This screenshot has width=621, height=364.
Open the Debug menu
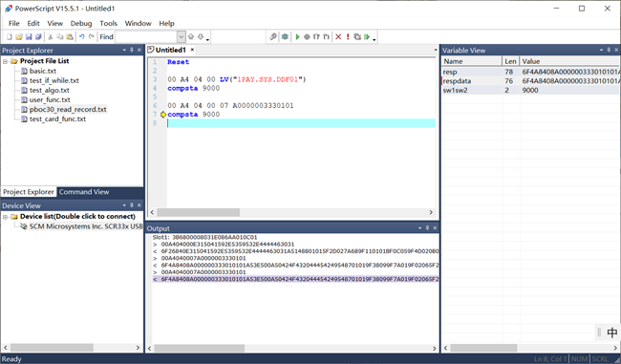point(81,23)
